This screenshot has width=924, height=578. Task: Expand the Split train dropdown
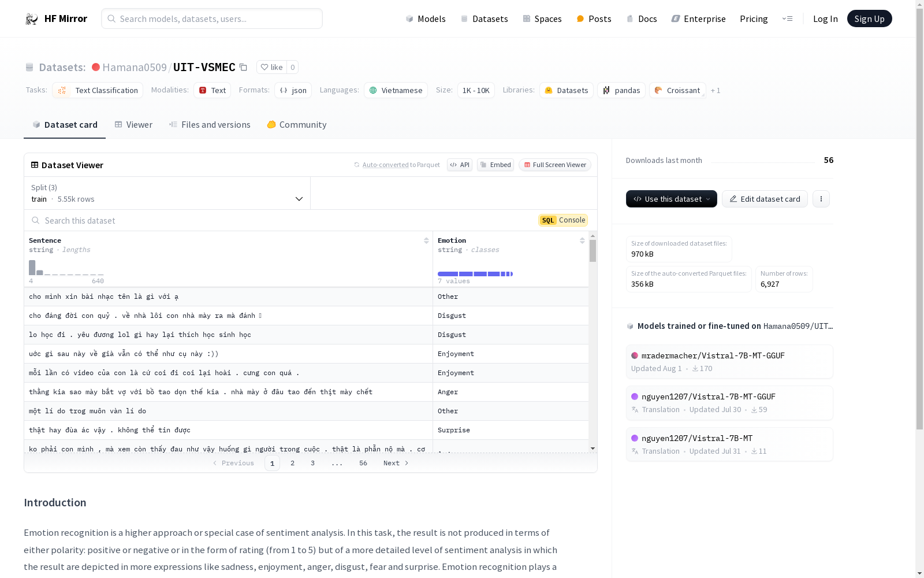click(x=167, y=193)
